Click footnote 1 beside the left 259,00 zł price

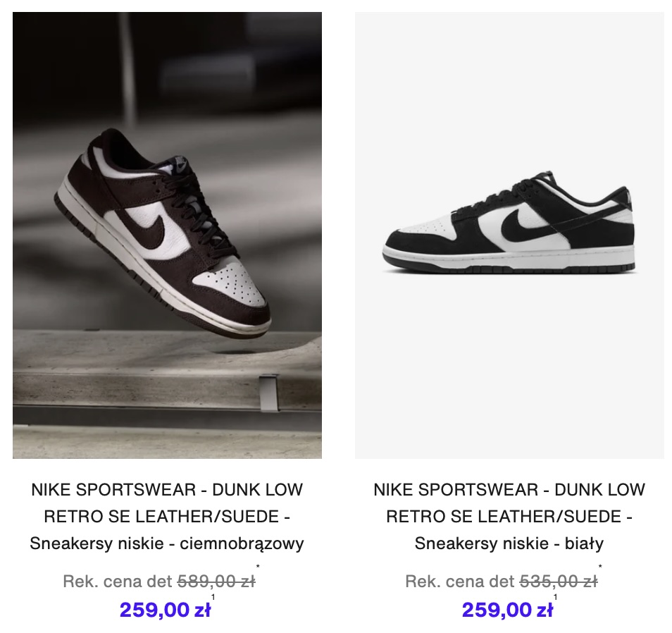tap(213, 597)
